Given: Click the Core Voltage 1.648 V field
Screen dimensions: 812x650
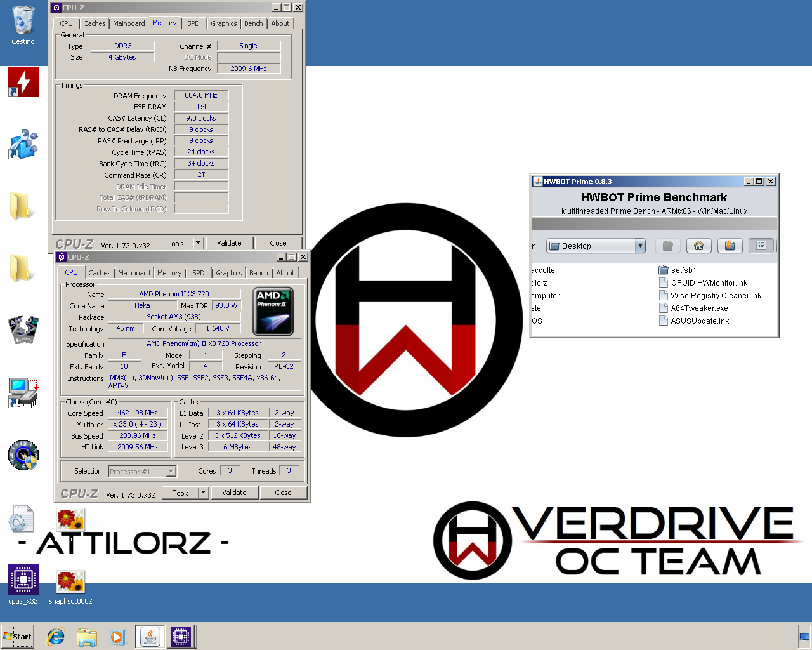Looking at the screenshot, I should tap(218, 328).
